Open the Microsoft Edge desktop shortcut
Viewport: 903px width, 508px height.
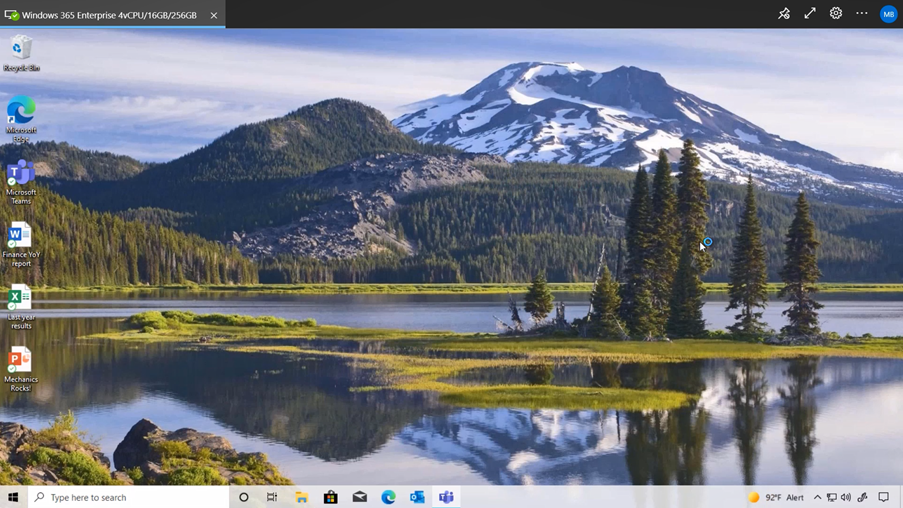point(21,112)
